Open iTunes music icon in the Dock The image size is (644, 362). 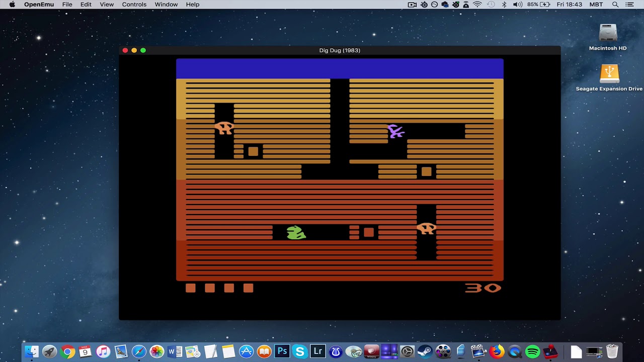(x=103, y=351)
